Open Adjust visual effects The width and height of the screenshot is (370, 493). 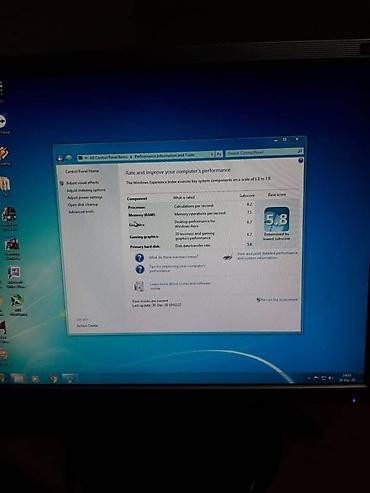pyautogui.click(x=82, y=183)
